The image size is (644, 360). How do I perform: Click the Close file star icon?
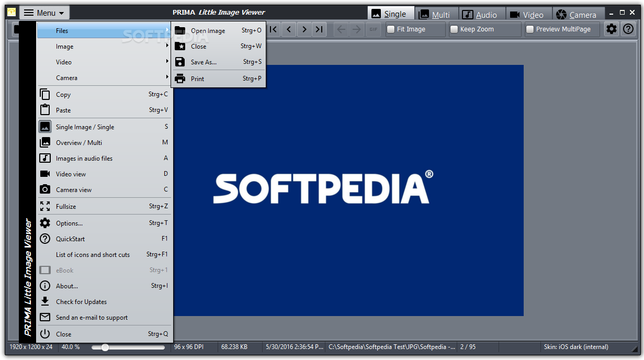(x=180, y=46)
